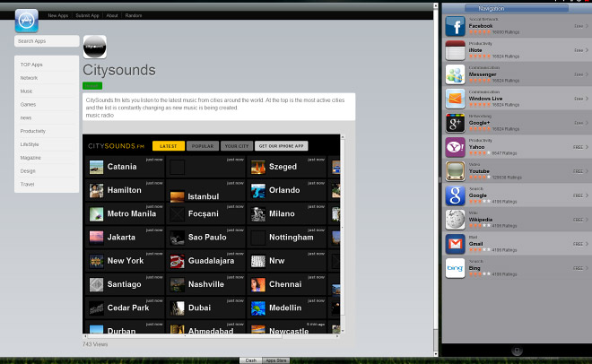This screenshot has width=592, height=364.
Task: Select Games category link
Action: pyautogui.click(x=29, y=105)
